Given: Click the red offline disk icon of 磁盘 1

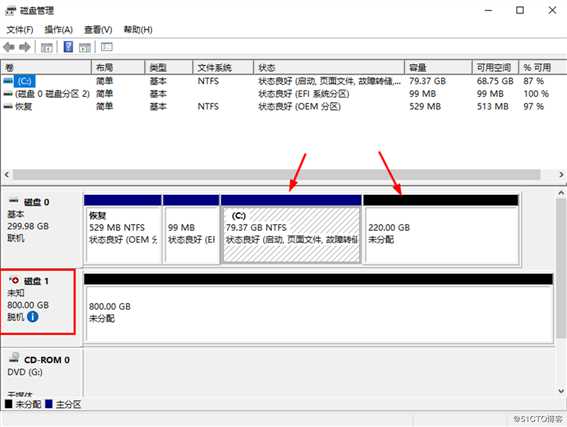Looking at the screenshot, I should tap(14, 280).
